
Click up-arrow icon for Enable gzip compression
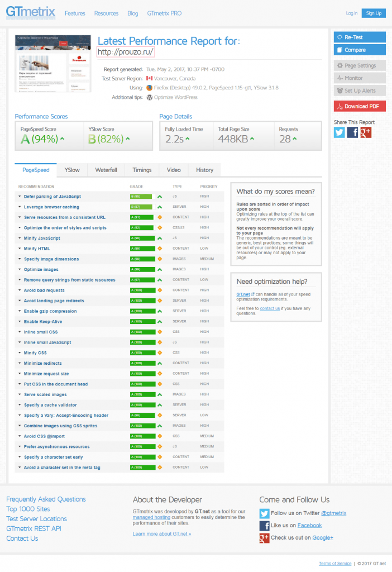[160, 311]
